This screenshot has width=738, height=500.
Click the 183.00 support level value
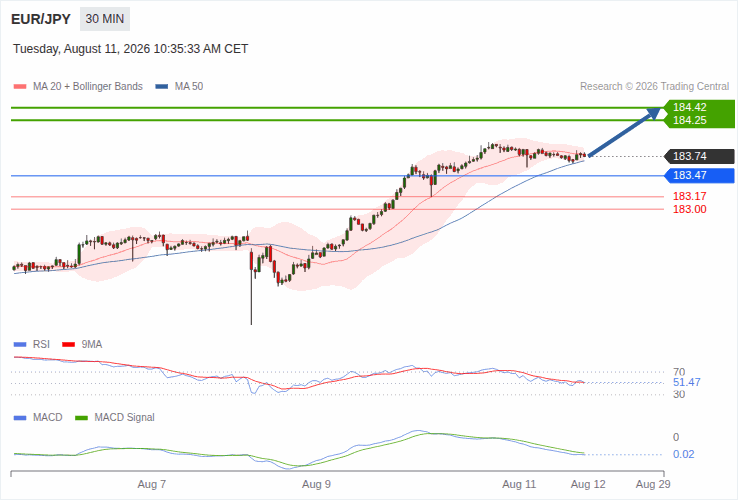690,210
